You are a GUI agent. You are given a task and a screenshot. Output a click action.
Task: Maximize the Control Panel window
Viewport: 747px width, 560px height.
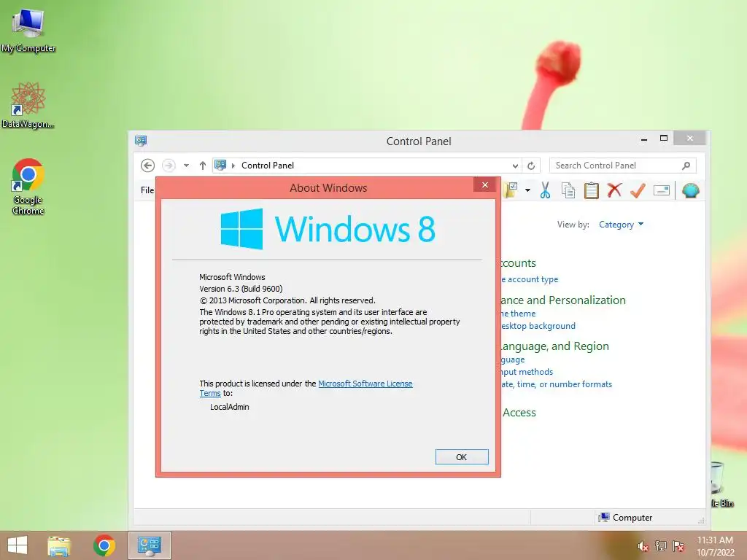[x=664, y=138]
